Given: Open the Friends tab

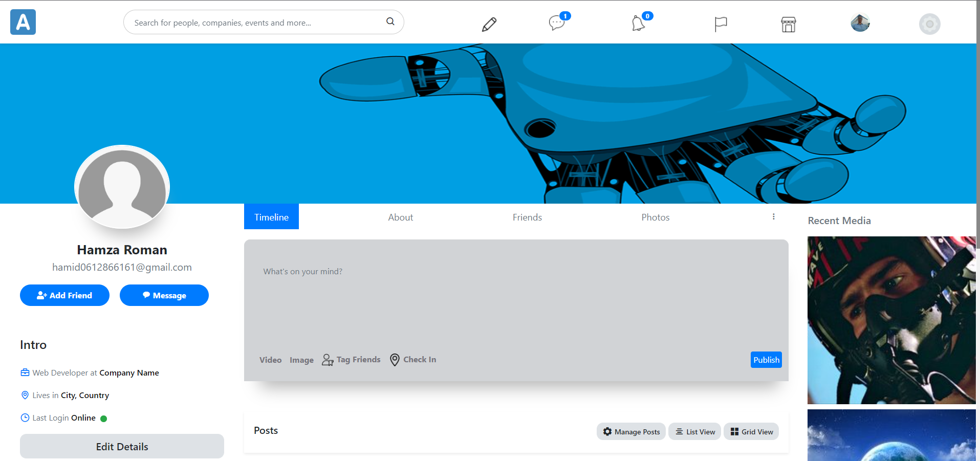Looking at the screenshot, I should 527,217.
